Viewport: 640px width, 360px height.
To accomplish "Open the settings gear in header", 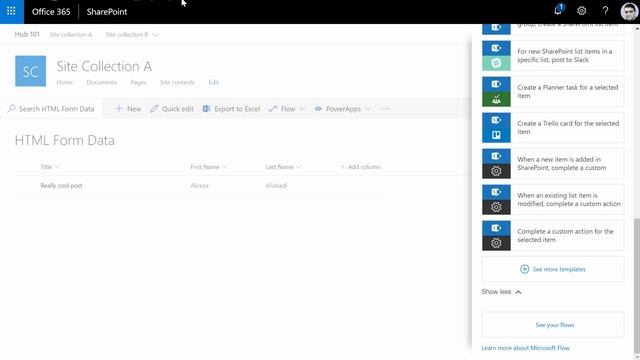I will click(x=582, y=11).
